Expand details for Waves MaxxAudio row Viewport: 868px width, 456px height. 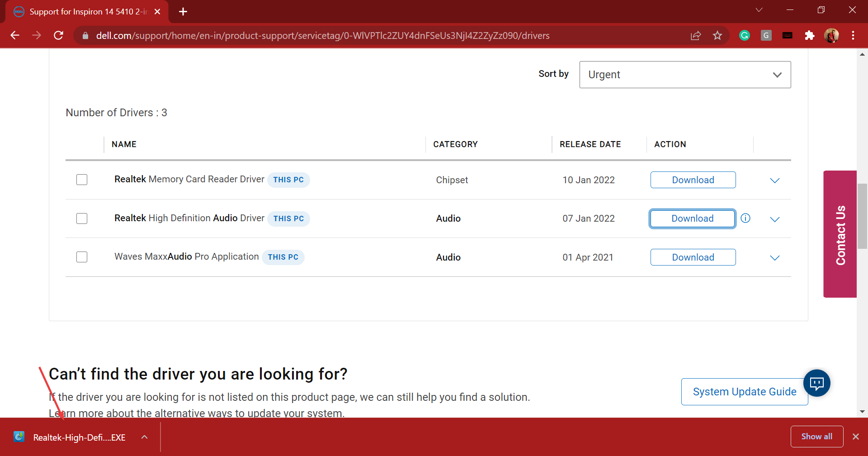pos(775,258)
